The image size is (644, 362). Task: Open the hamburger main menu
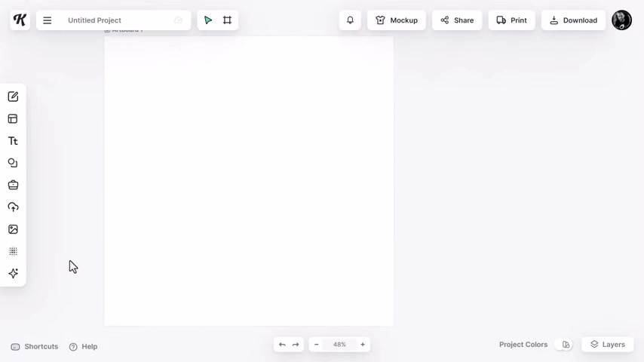click(x=48, y=20)
